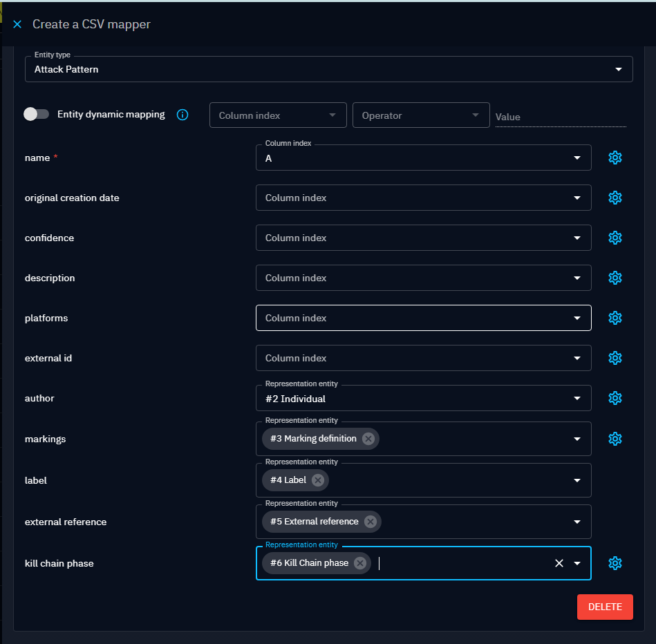656x644 pixels.
Task: Open settings gear for external id
Action: [x=615, y=358]
